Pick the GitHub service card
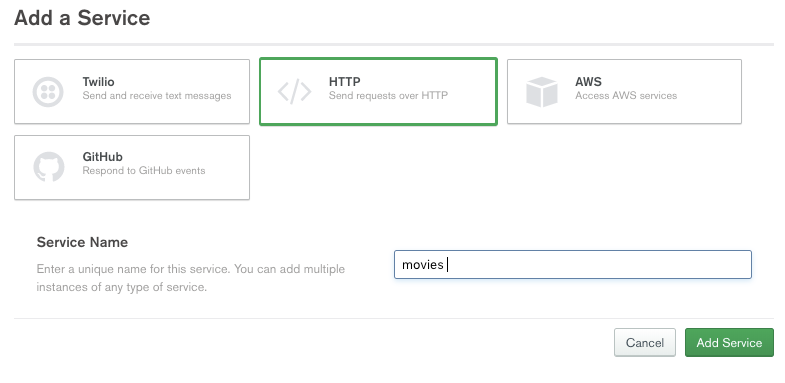This screenshot has width=785, height=383. click(132, 168)
